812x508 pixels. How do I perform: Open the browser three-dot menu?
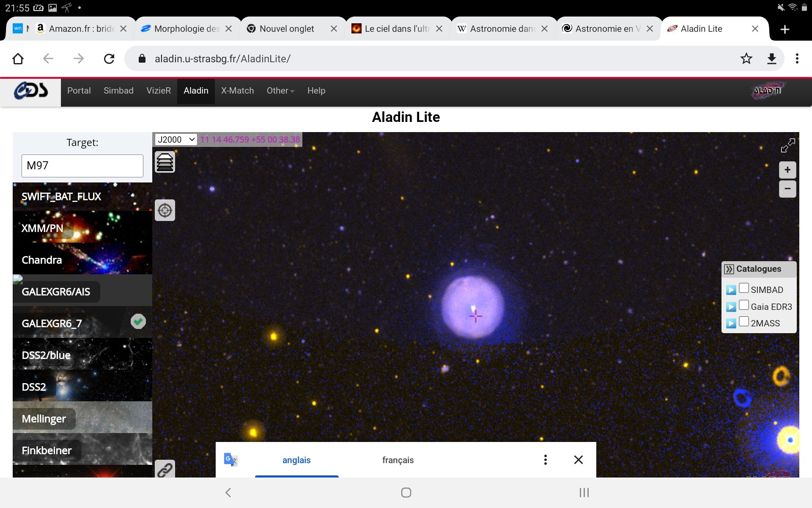(x=797, y=58)
